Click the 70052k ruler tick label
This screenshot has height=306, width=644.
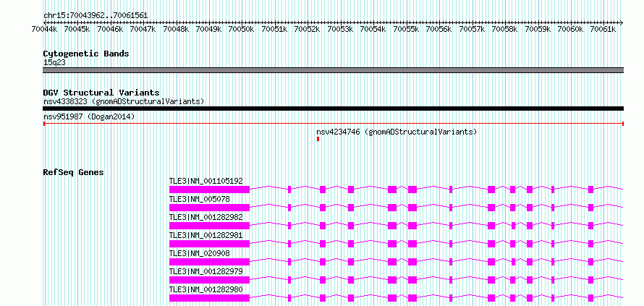coord(307,29)
